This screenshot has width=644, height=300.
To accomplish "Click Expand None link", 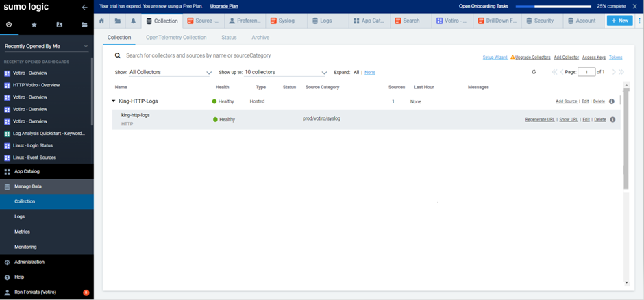I will tap(370, 72).
